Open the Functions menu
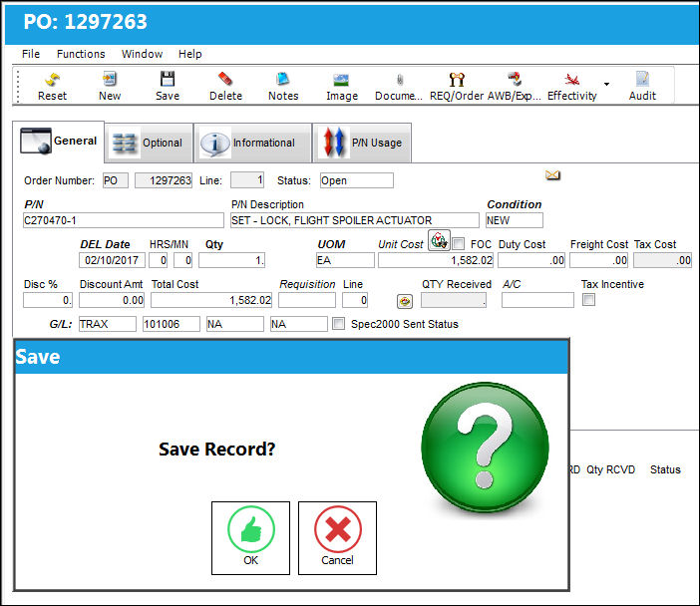700x606 pixels. [81, 54]
